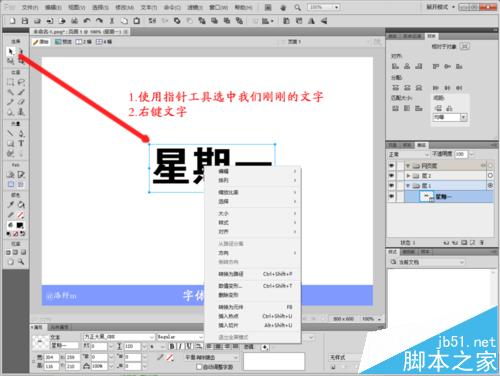Toggle Underline text formatting
Image resolution: width=500 pixels, height=376 pixels.
click(189, 346)
